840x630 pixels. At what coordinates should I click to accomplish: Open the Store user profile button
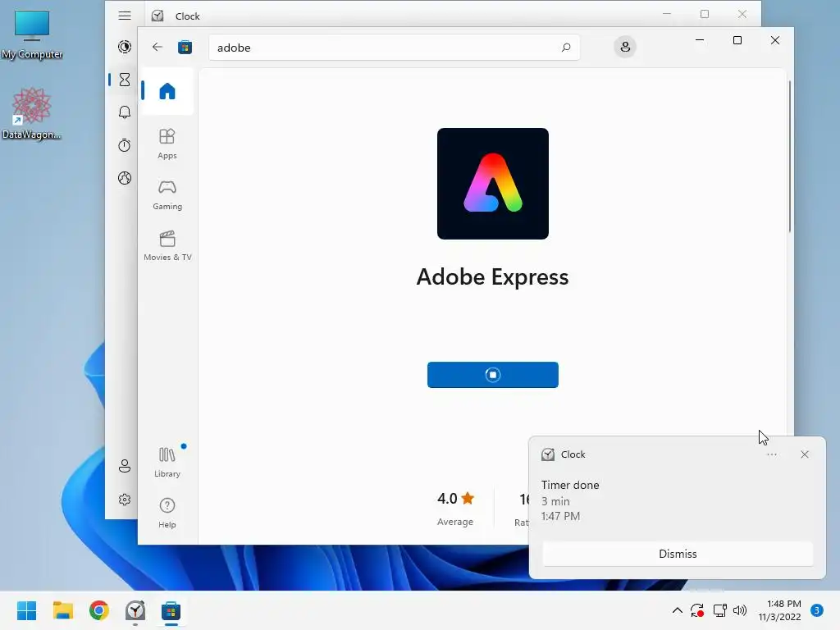tap(624, 47)
